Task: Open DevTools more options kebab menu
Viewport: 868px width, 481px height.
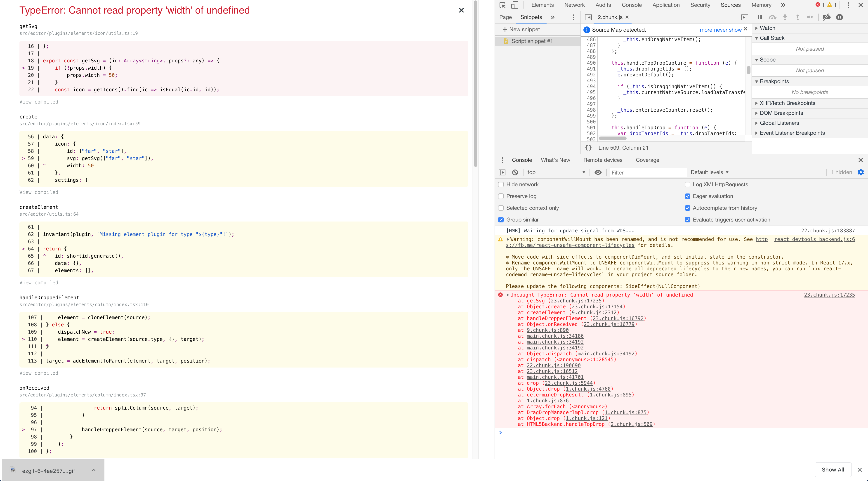Action: tap(848, 5)
